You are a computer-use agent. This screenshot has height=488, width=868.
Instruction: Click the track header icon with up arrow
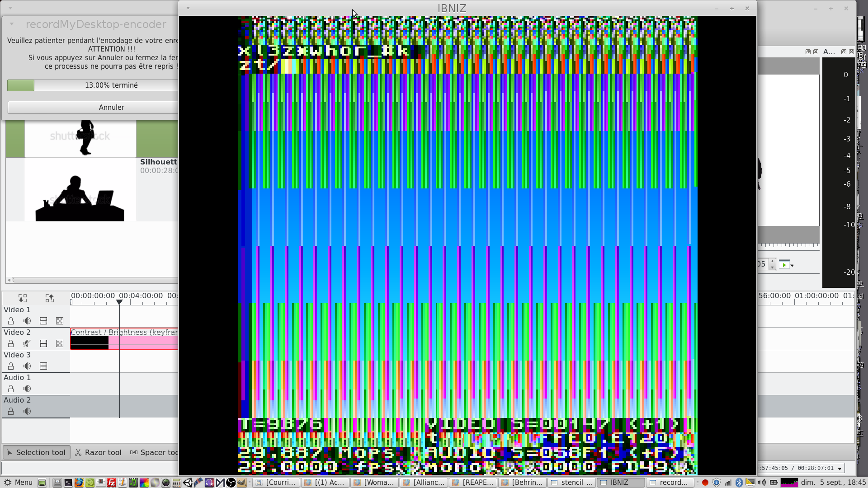50,298
